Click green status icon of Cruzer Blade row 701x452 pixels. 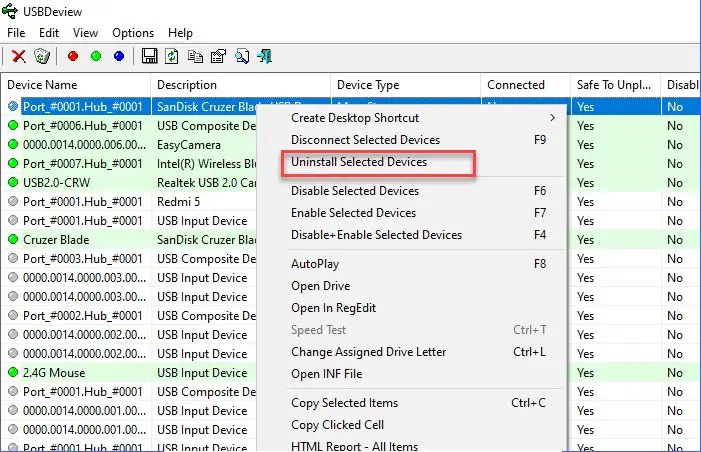(13, 239)
